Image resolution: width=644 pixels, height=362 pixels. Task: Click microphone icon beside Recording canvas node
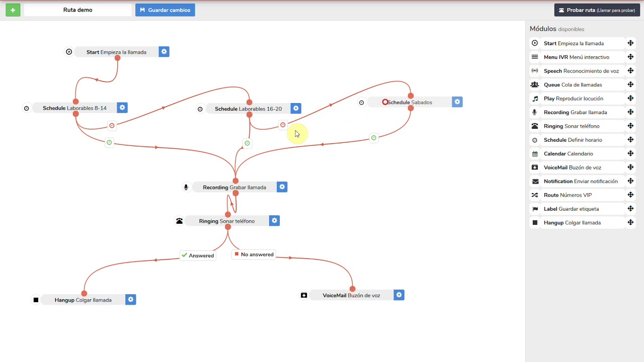(x=186, y=187)
